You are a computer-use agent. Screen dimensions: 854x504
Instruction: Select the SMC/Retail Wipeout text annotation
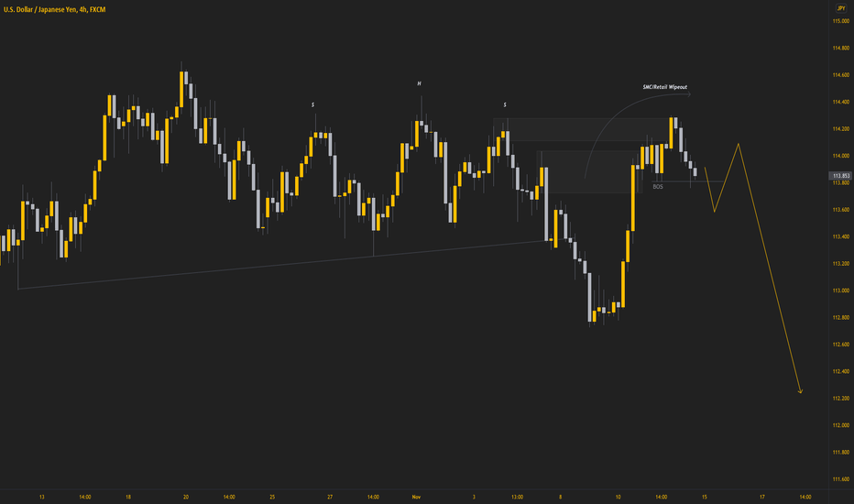(664, 87)
